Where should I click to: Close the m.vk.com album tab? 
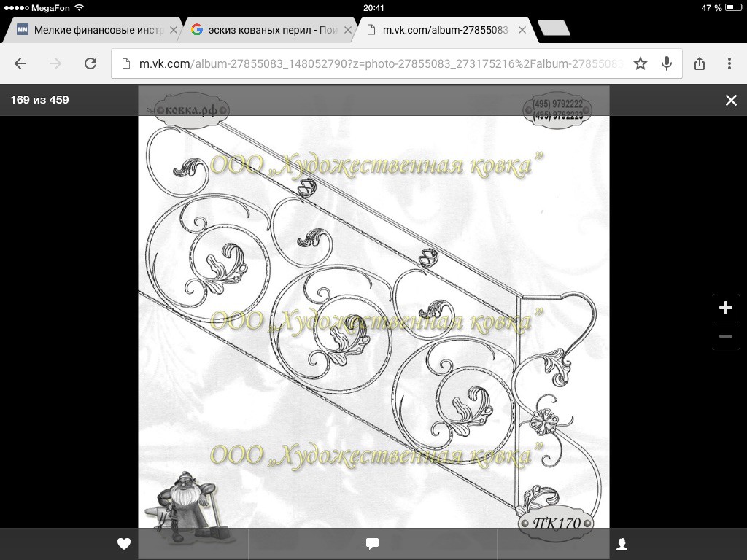coord(522,30)
